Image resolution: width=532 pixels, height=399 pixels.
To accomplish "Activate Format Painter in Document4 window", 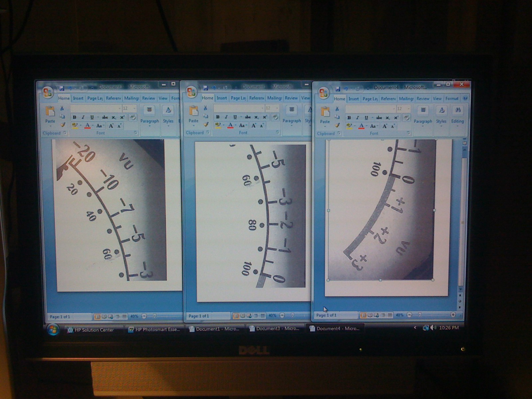I will [x=337, y=125].
